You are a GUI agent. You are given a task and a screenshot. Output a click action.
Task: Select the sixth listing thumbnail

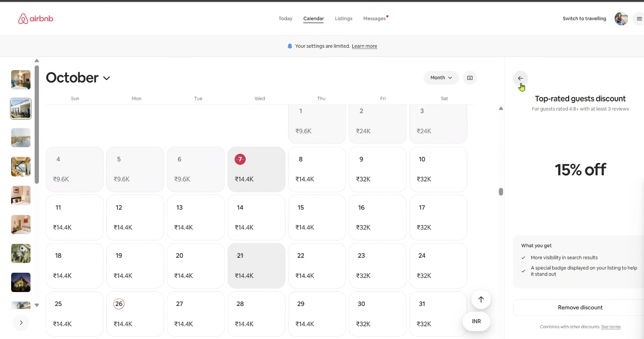point(21,225)
